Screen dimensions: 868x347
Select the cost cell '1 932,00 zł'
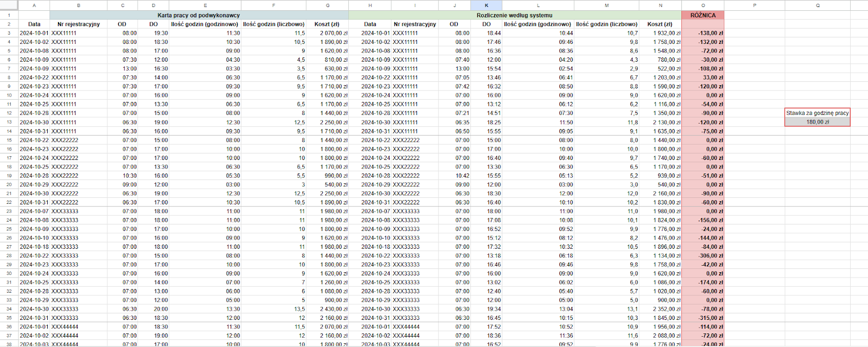(x=660, y=33)
